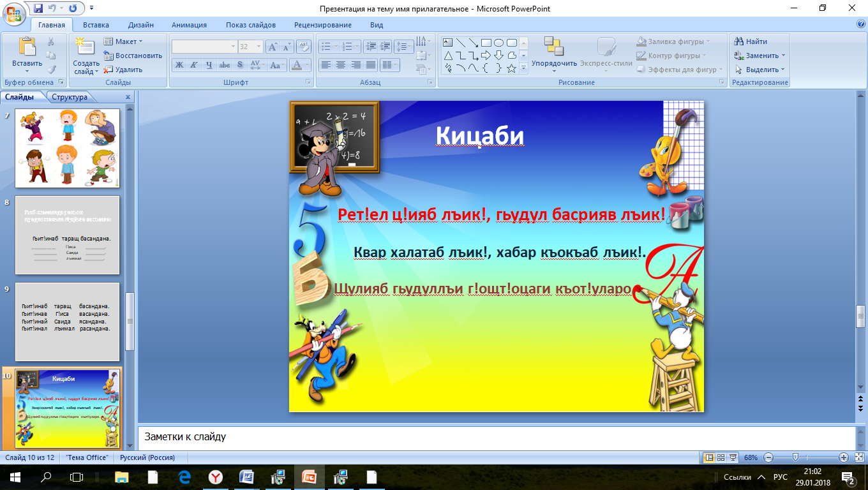Open Yandex Browser from the taskbar
The height and width of the screenshot is (490, 868).
pos(216,477)
